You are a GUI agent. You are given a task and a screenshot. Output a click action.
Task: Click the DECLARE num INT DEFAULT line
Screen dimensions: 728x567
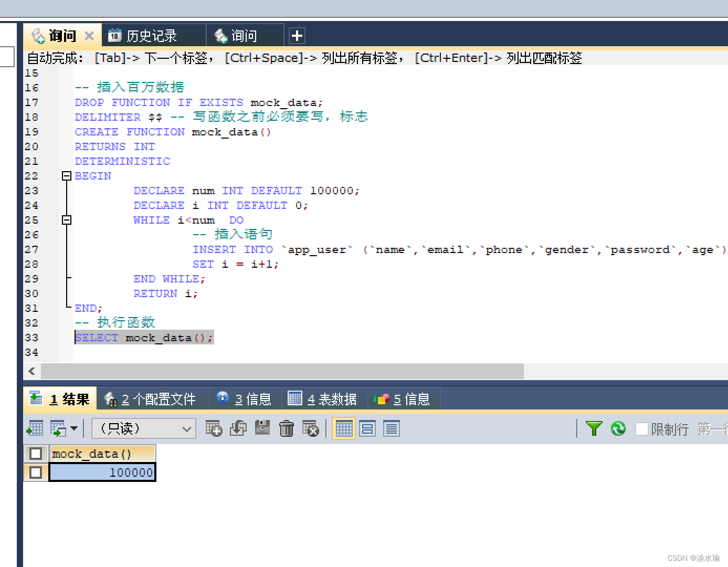coord(246,191)
